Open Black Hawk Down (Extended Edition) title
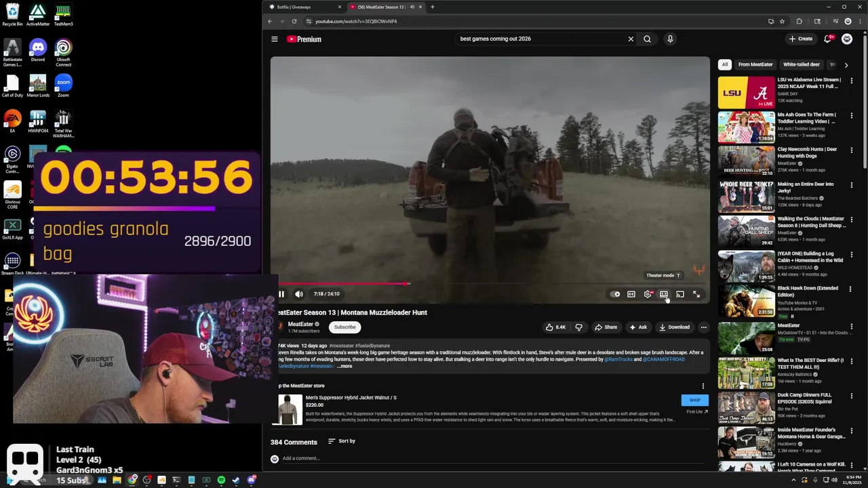This screenshot has height=488, width=868. point(808,291)
